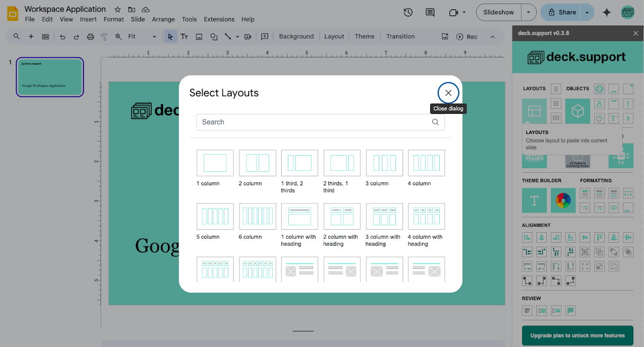Click the Print icon in toolbar
644x347 pixels.
91,36
